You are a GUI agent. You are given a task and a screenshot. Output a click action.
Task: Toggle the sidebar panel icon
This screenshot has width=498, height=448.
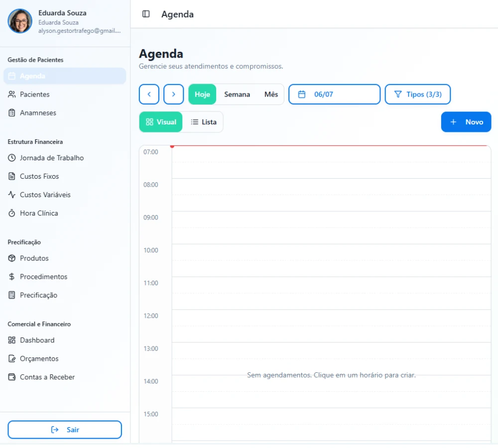[146, 14]
